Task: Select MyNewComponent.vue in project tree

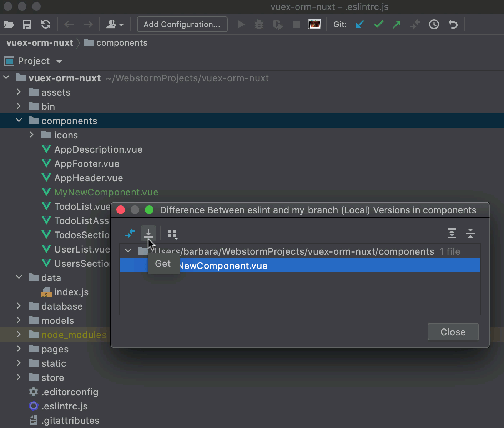Action: (x=106, y=192)
